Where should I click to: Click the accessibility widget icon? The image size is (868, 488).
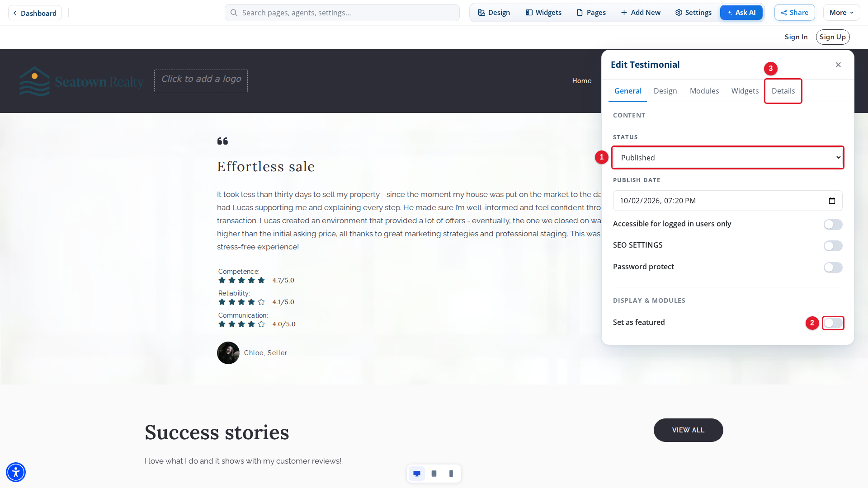coord(16,472)
